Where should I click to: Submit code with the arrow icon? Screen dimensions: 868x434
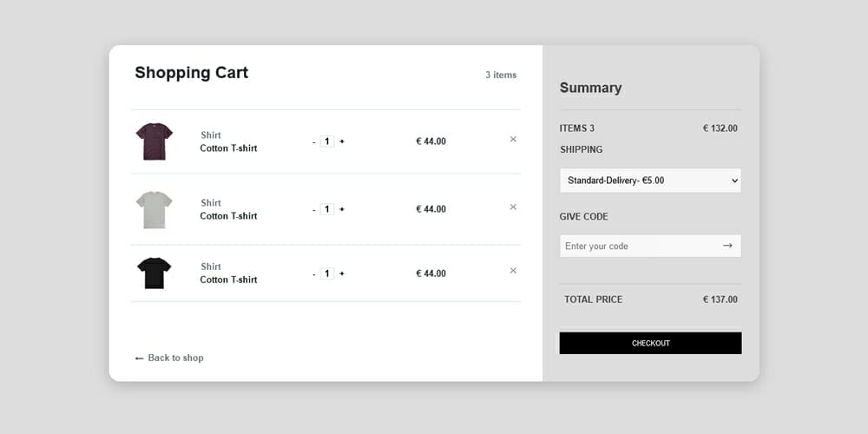pyautogui.click(x=727, y=246)
